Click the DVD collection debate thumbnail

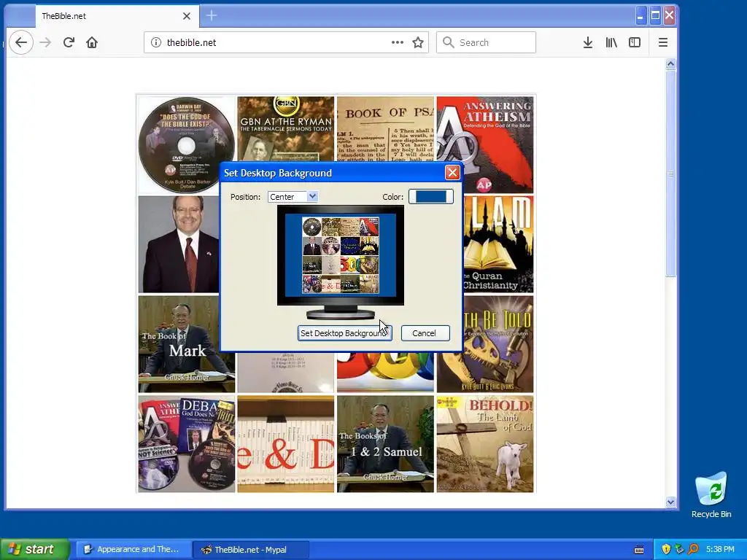pos(187,444)
